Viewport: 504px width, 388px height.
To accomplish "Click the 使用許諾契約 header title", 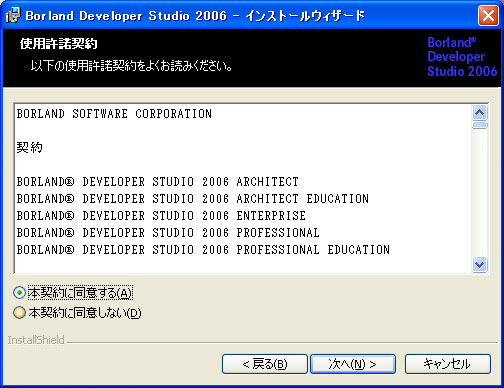I will pos(59,44).
